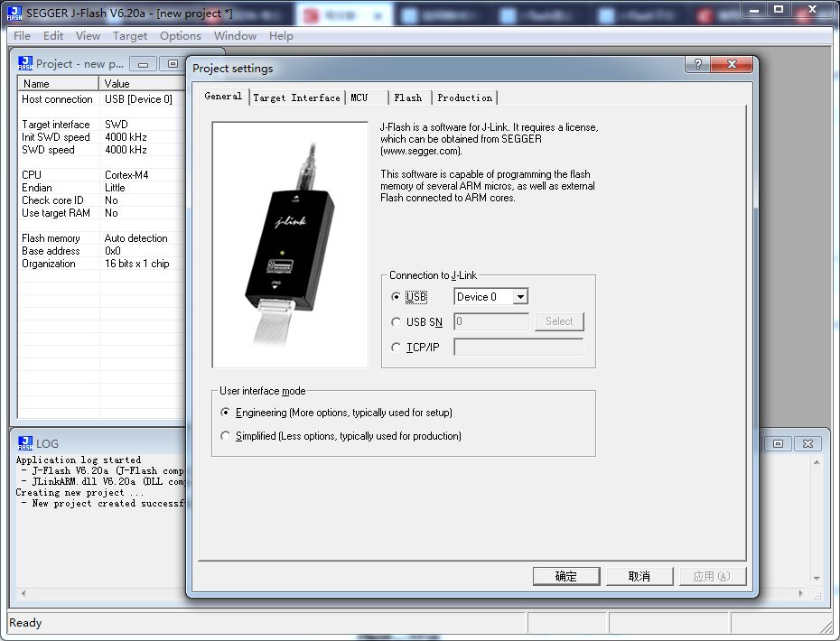840x641 pixels.
Task: Open the Target menu
Action: click(x=130, y=35)
